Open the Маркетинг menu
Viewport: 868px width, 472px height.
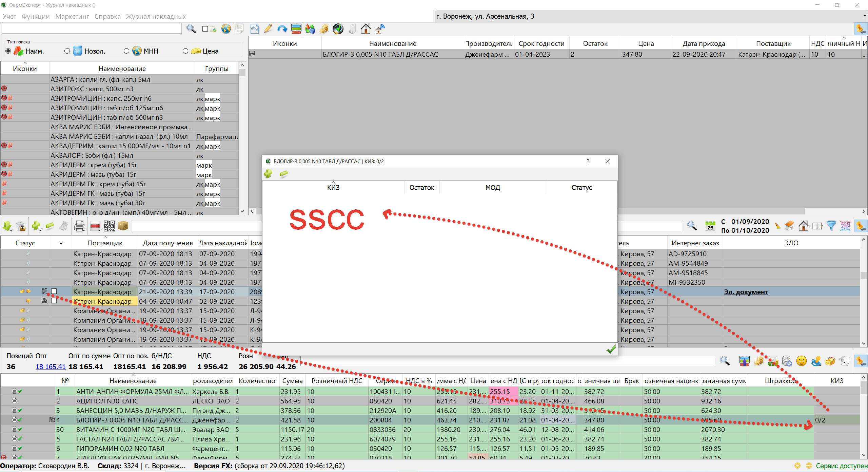[x=72, y=16]
